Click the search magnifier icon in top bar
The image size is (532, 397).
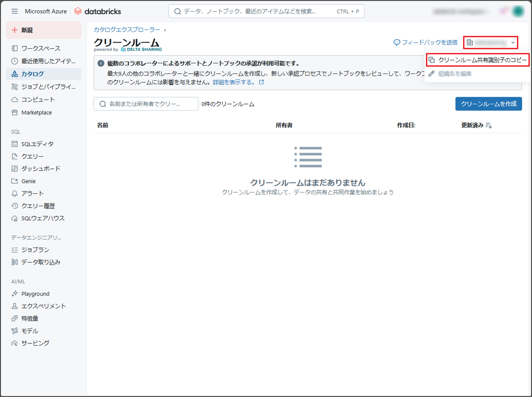click(178, 12)
